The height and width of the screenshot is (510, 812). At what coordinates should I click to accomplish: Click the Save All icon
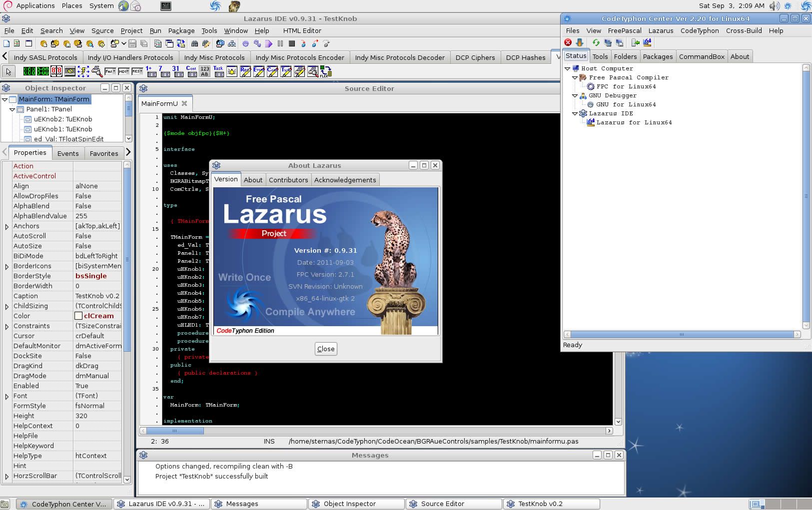(x=144, y=43)
